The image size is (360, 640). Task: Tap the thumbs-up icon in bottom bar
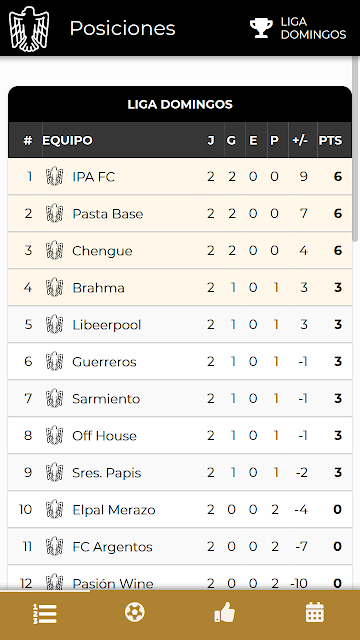225,613
